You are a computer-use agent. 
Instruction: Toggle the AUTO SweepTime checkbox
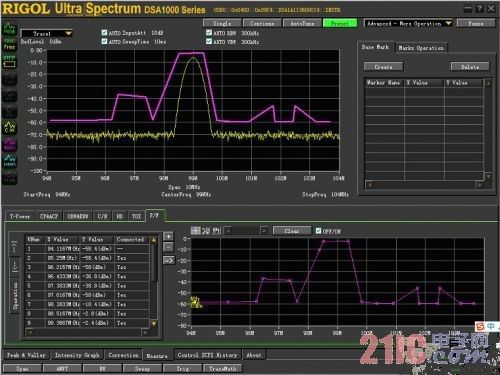pos(104,41)
